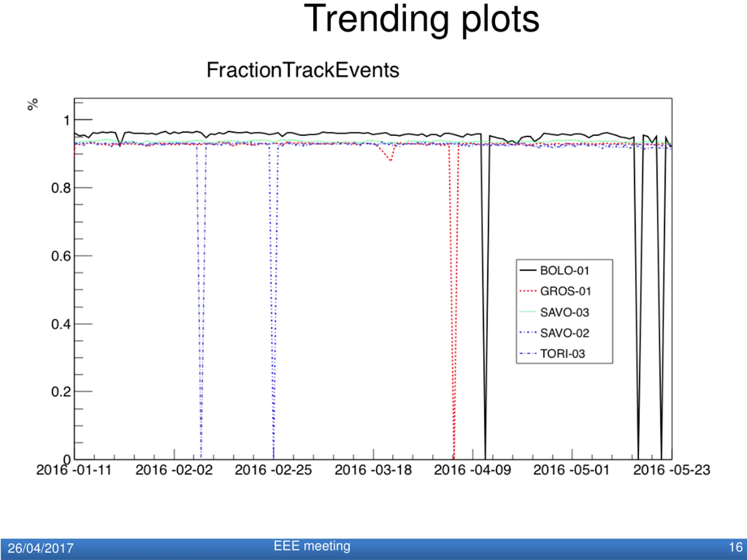The width and height of the screenshot is (747, 560).
Task: Click the x-axis date 2016-05-01
Action: click(571, 470)
